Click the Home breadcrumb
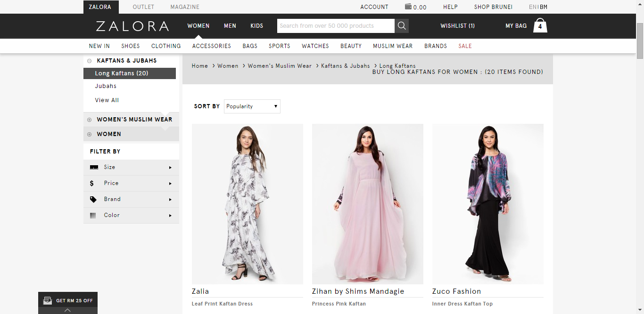The height and width of the screenshot is (314, 644). pos(200,66)
